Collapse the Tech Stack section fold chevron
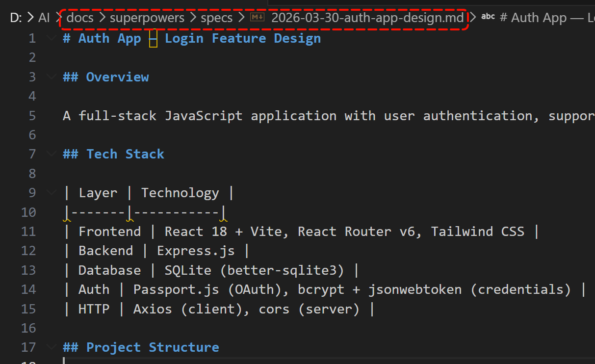 (51, 154)
